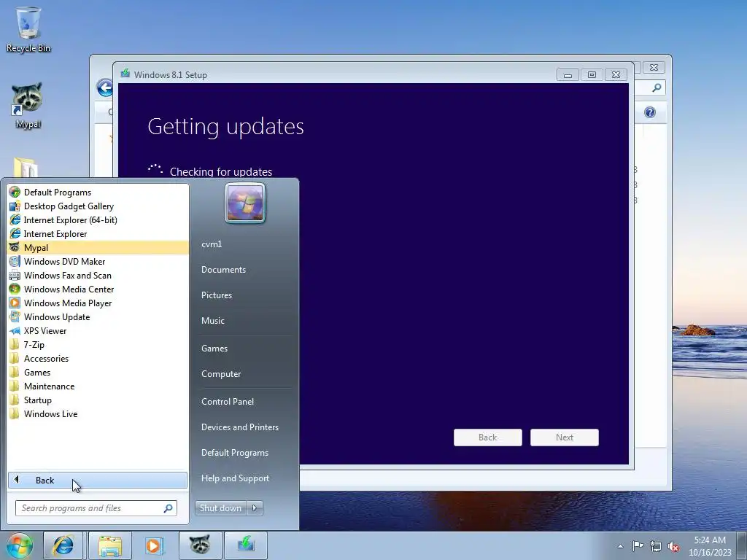
Task: Open the cvm1 user folder
Action: tap(212, 244)
